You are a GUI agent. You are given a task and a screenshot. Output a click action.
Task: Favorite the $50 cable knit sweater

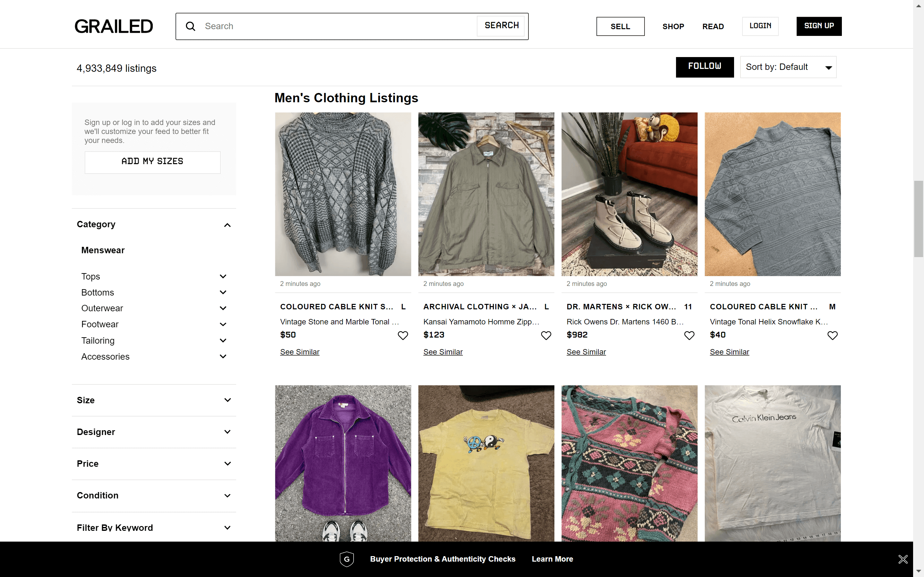click(403, 335)
